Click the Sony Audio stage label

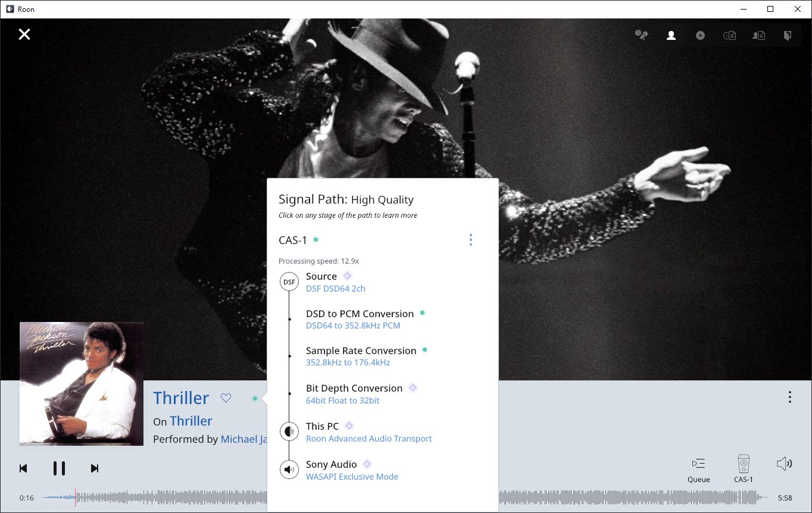pos(332,464)
